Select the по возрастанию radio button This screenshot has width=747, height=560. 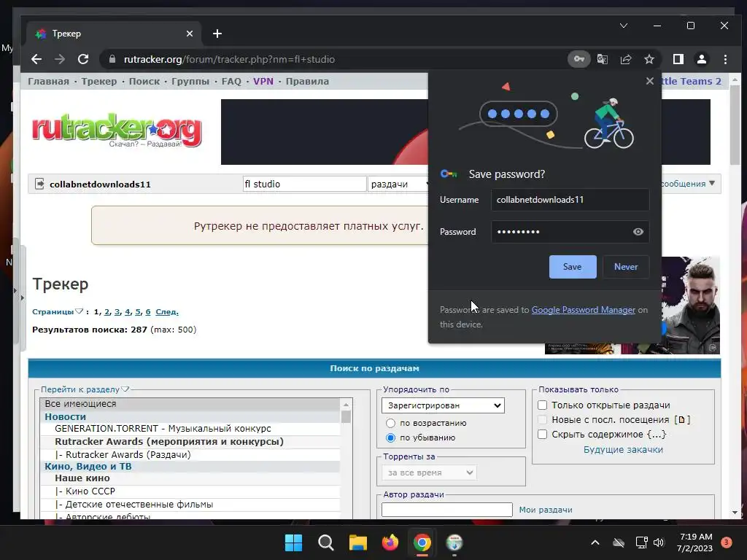(391, 423)
